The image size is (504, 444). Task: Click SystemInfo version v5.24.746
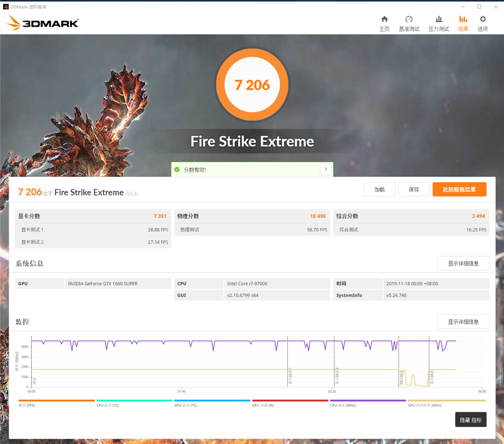click(397, 295)
